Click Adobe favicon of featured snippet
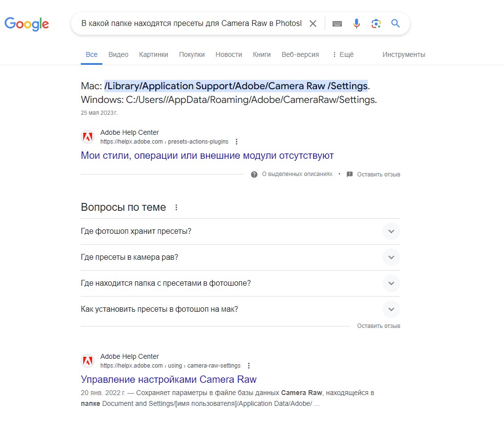The width and height of the screenshot is (504, 424). [88, 137]
